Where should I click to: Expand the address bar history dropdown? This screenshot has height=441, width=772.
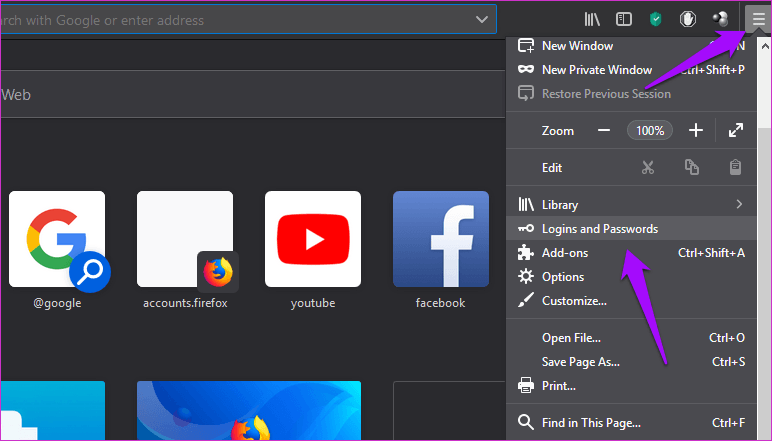tap(482, 20)
